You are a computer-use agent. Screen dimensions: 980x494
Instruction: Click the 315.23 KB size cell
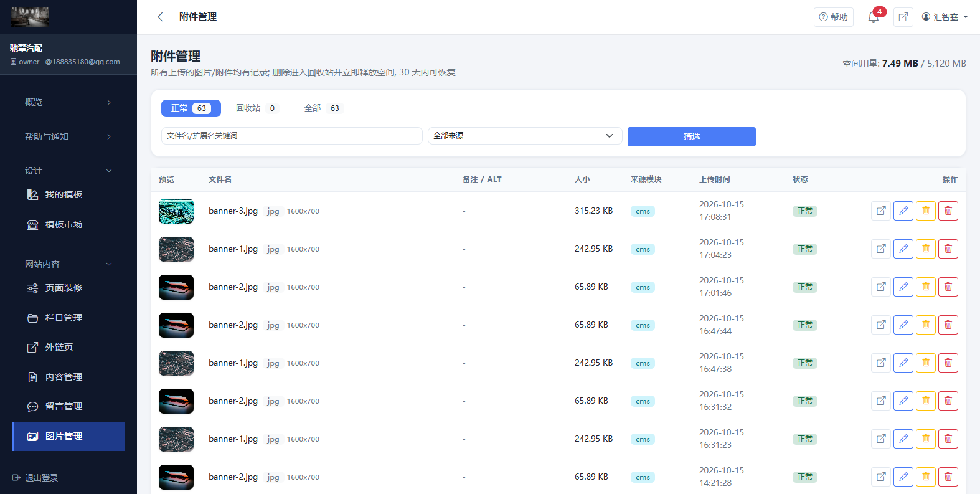click(x=593, y=211)
